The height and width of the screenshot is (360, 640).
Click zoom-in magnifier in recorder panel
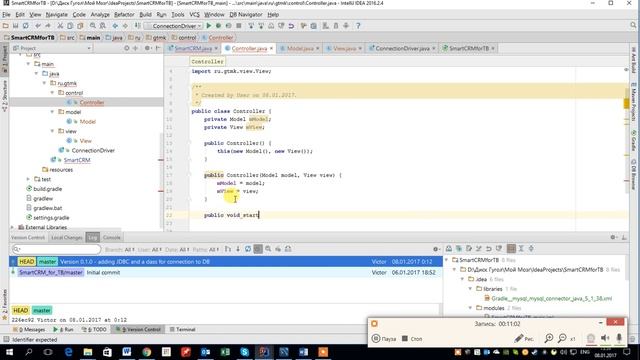point(549,338)
